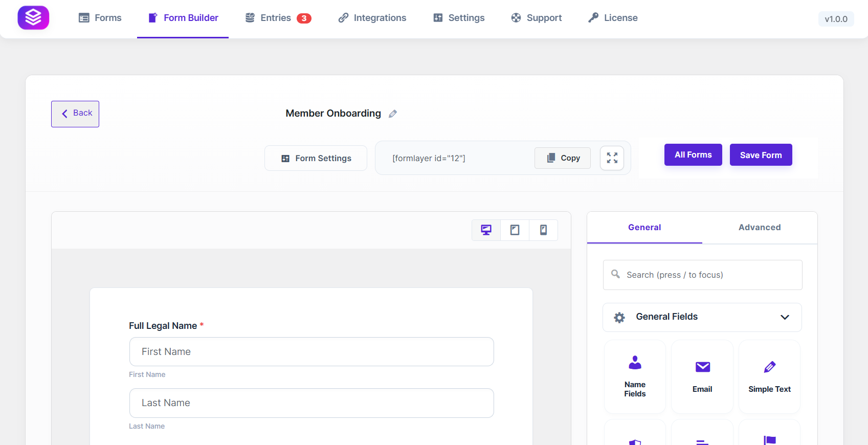The width and height of the screenshot is (868, 445).
Task: Add a Simple Text field element
Action: point(769,376)
